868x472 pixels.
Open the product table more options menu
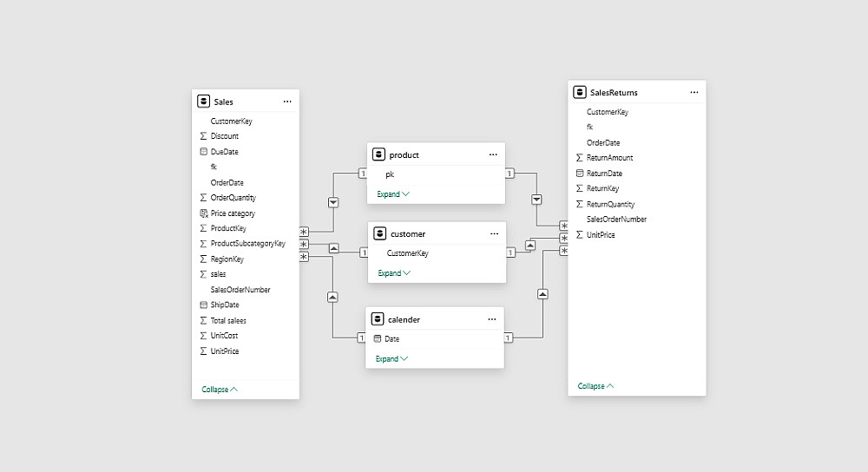point(493,154)
